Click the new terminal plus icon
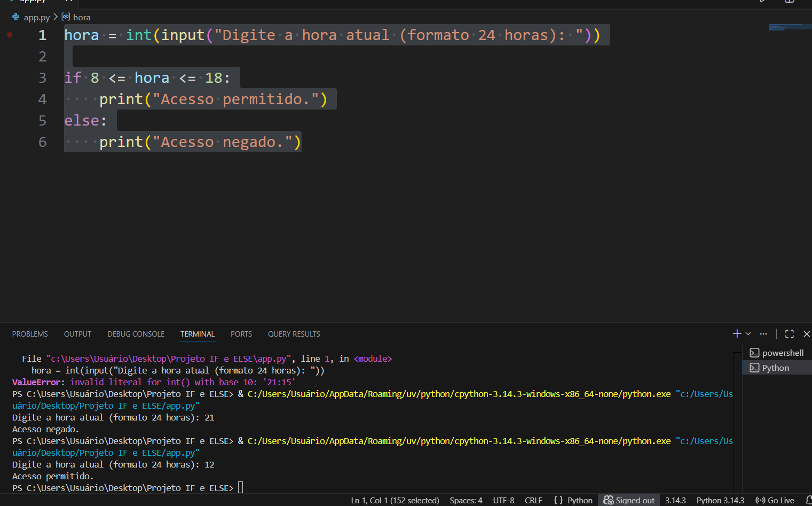This screenshot has height=506, width=812. [737, 334]
